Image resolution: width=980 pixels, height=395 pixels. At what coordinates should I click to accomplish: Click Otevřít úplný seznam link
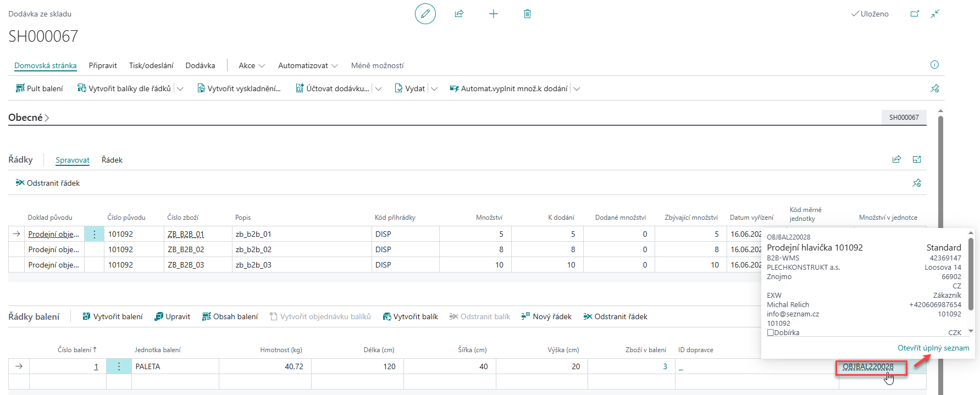(933, 348)
